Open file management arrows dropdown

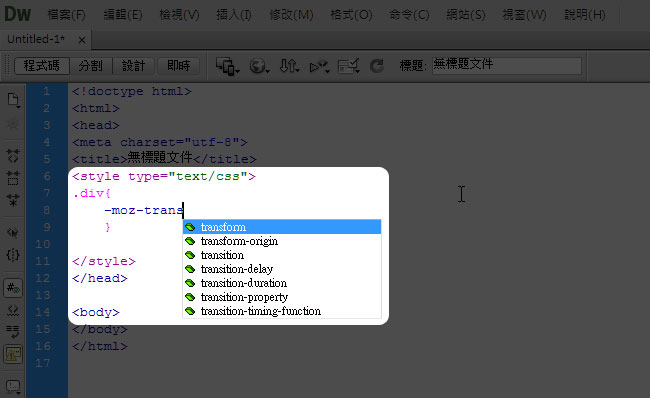(289, 66)
